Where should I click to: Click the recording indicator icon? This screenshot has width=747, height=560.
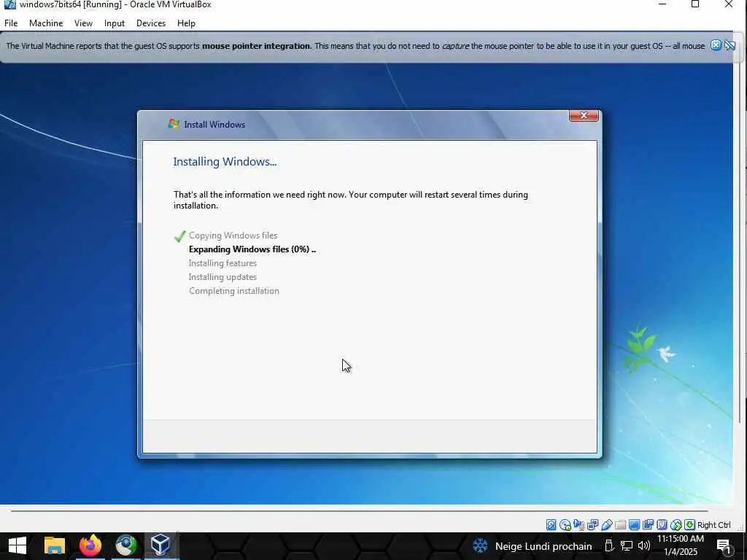[x=648, y=525]
